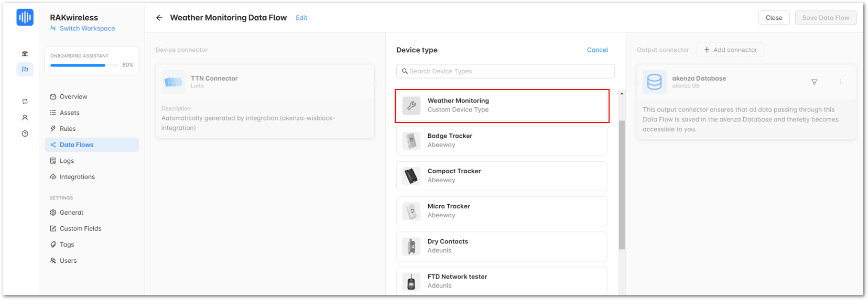The width and height of the screenshot is (868, 300).
Task: Click Switch Workspace link
Action: click(82, 29)
